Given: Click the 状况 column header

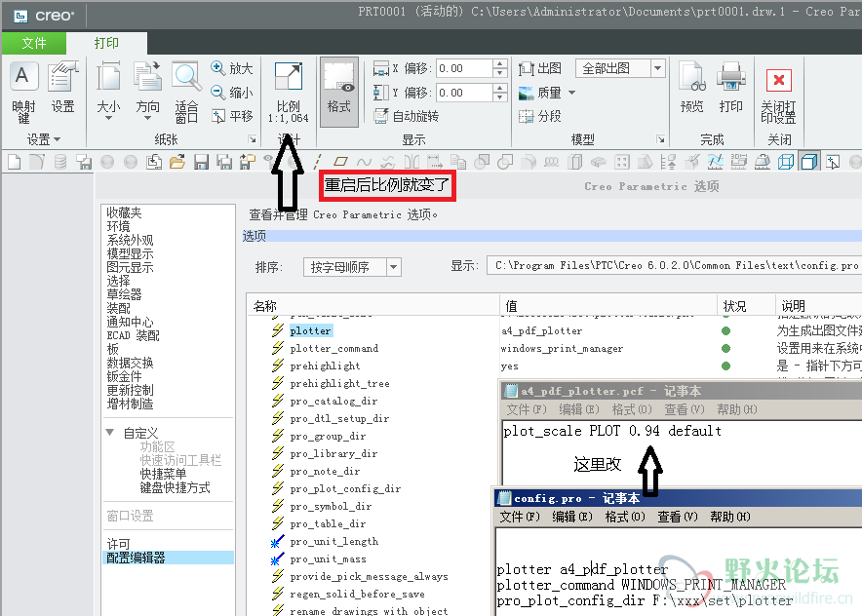Looking at the screenshot, I should point(746,306).
